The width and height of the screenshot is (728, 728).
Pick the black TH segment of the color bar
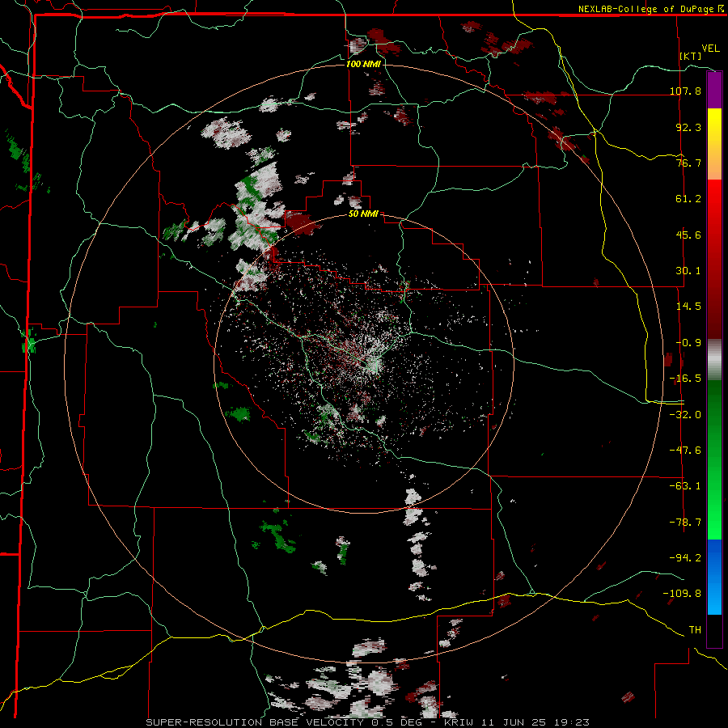tap(714, 630)
